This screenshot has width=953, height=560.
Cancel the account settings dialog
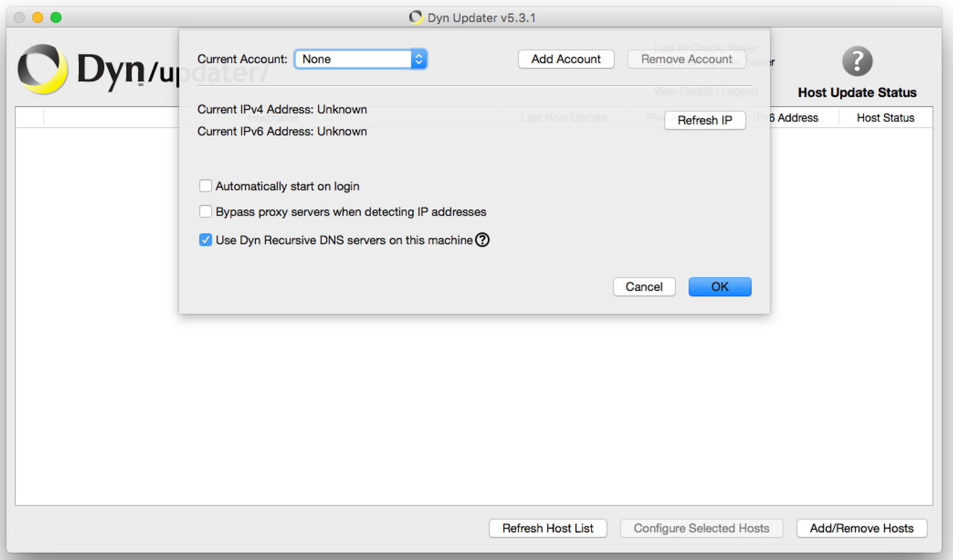644,287
